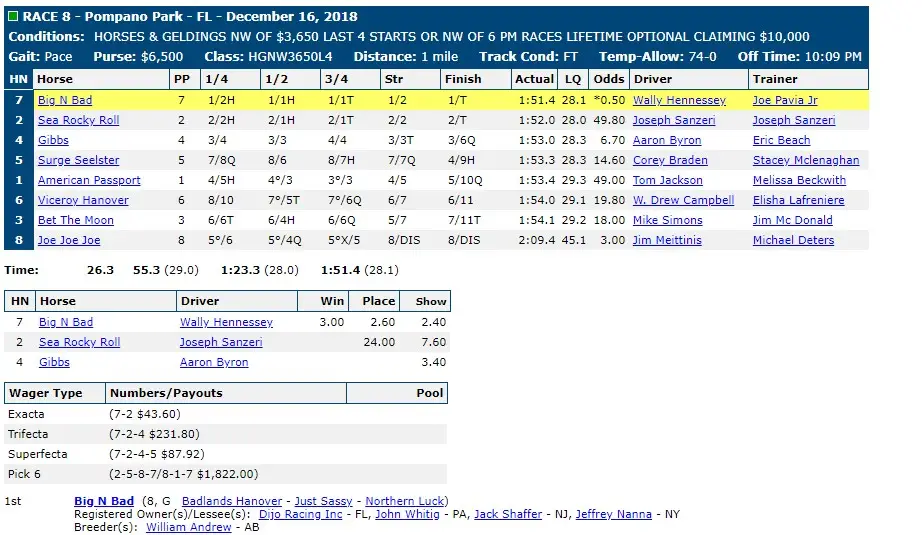
Task: Select the Superfecta payout (7-2-4-5 $87.92)
Action: point(157,454)
